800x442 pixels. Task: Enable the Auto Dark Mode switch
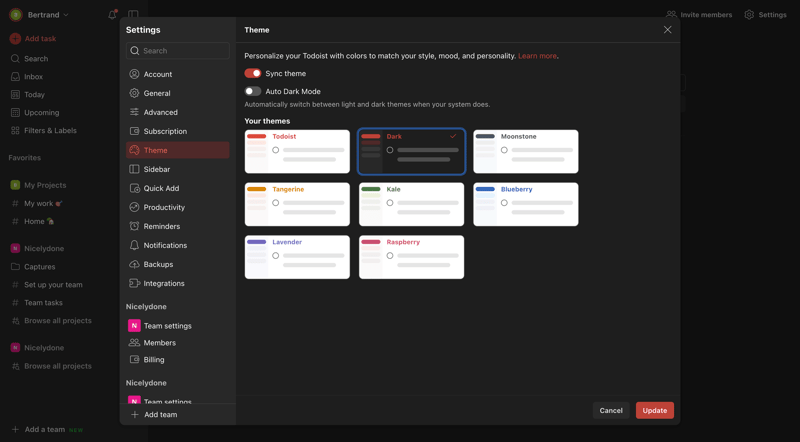pos(253,91)
